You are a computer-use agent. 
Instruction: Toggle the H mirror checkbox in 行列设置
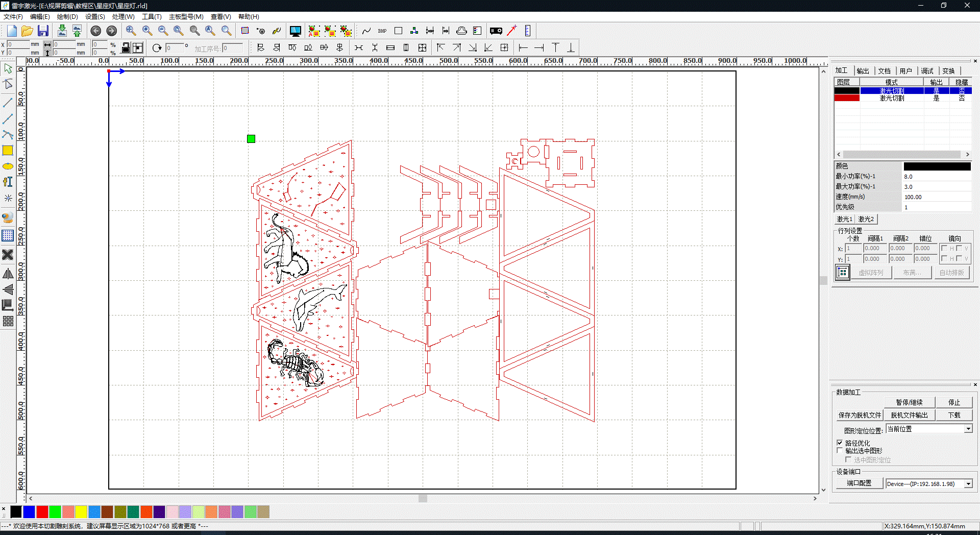point(944,248)
